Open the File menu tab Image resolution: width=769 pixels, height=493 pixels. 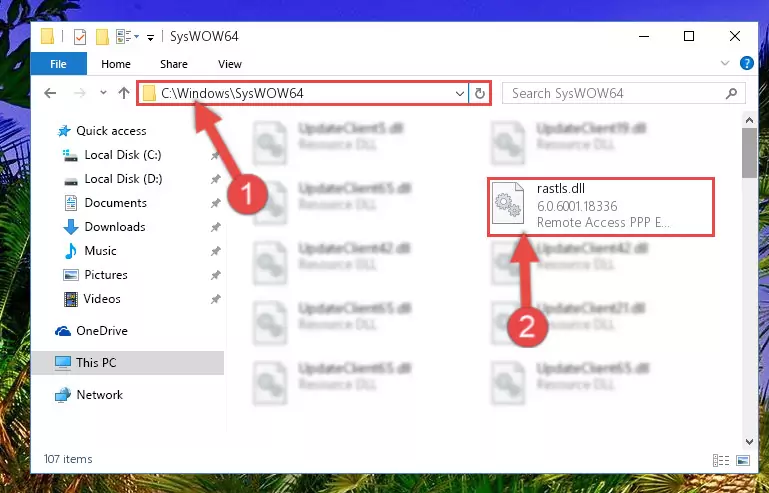[x=58, y=64]
